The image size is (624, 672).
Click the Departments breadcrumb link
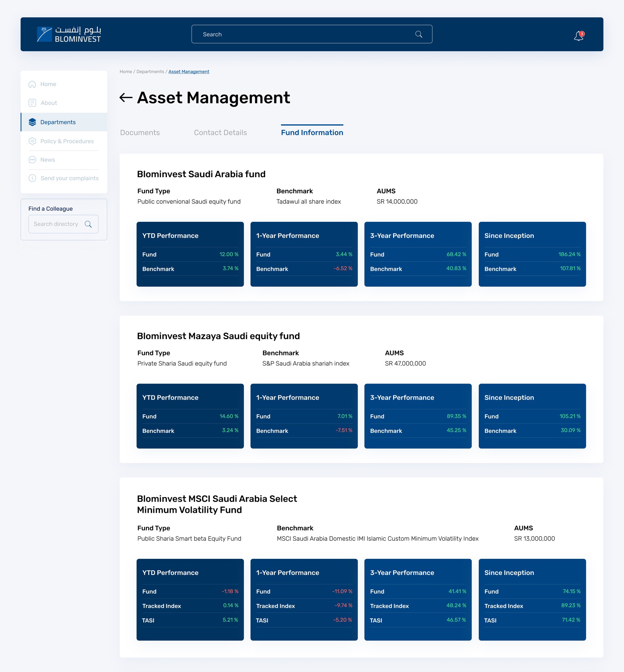(x=150, y=72)
